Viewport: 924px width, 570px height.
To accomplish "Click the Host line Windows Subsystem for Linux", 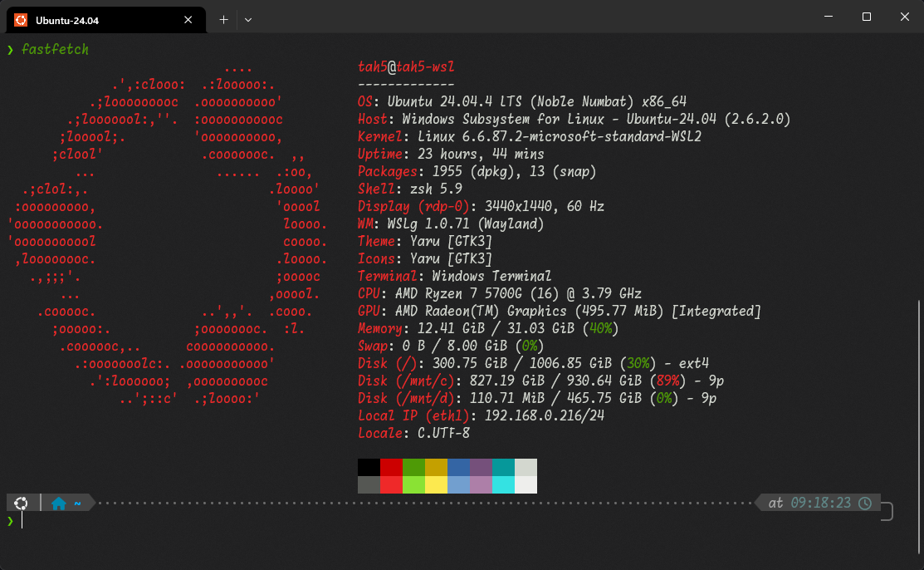I will (574, 119).
